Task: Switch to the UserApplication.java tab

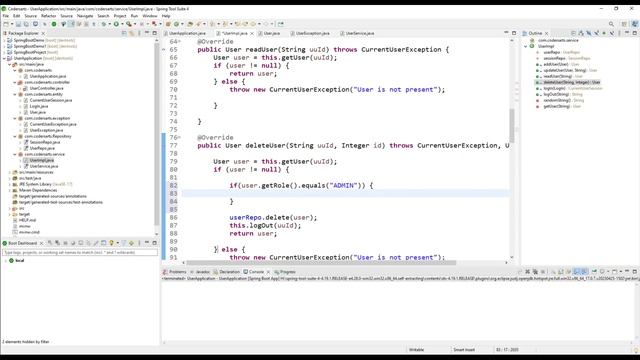Action: point(187,33)
